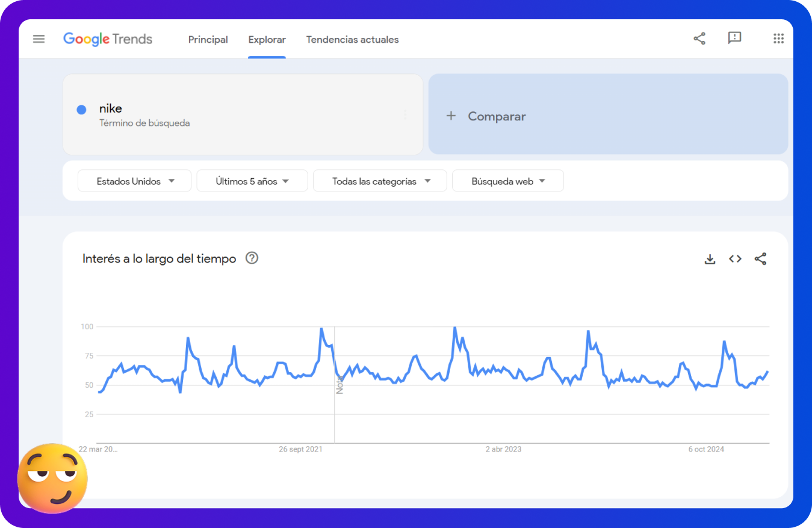Open the Tendencias actuales tab

click(x=352, y=40)
